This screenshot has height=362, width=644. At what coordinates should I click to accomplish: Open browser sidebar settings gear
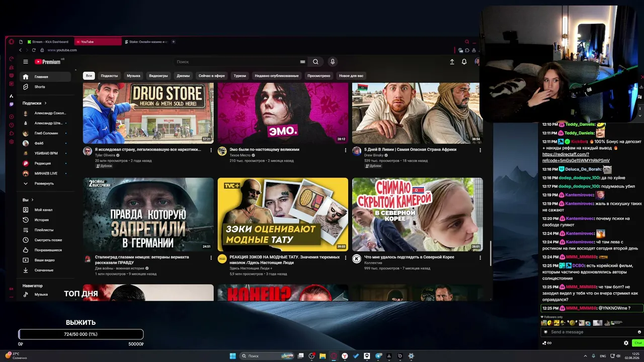12,142
